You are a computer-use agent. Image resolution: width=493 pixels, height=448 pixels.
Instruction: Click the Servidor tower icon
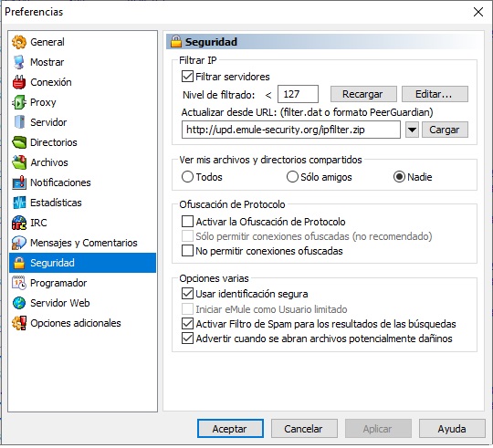tap(19, 122)
